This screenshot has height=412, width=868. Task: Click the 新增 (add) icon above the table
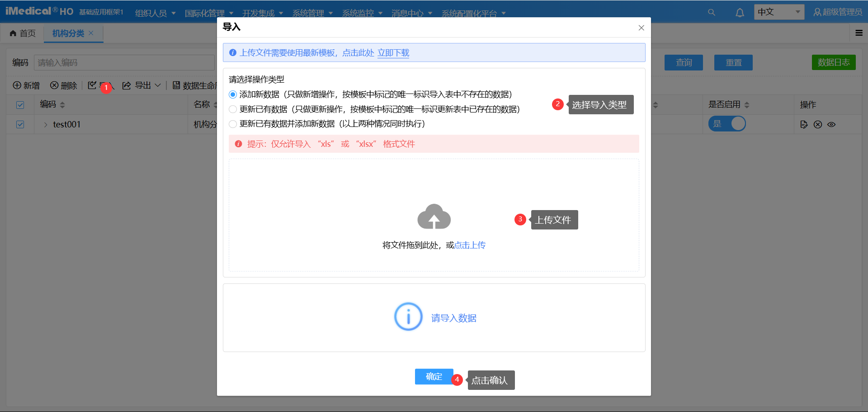(16, 85)
